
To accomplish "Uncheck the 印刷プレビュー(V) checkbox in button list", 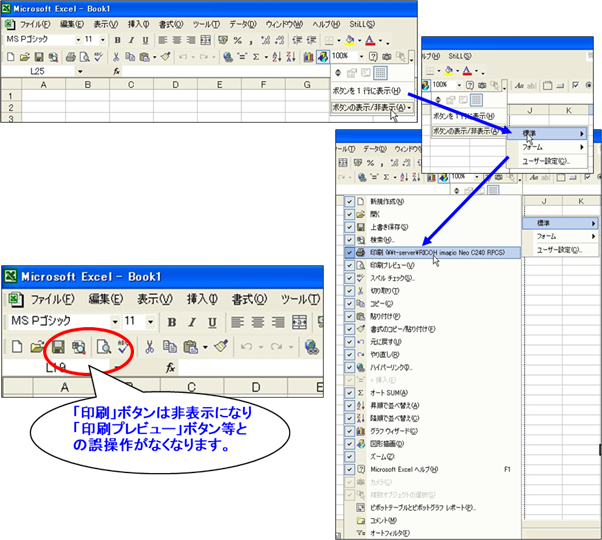I will (x=349, y=265).
